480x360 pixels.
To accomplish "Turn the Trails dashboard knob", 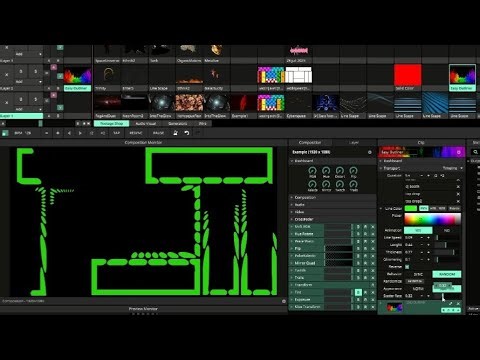I will (353, 184).
